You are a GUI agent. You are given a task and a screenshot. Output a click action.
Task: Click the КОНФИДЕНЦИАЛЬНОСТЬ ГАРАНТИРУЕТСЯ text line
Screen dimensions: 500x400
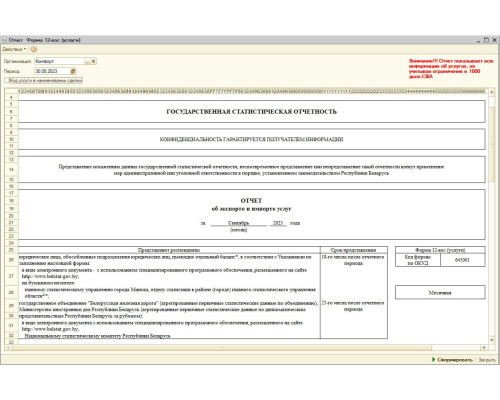pos(251,139)
